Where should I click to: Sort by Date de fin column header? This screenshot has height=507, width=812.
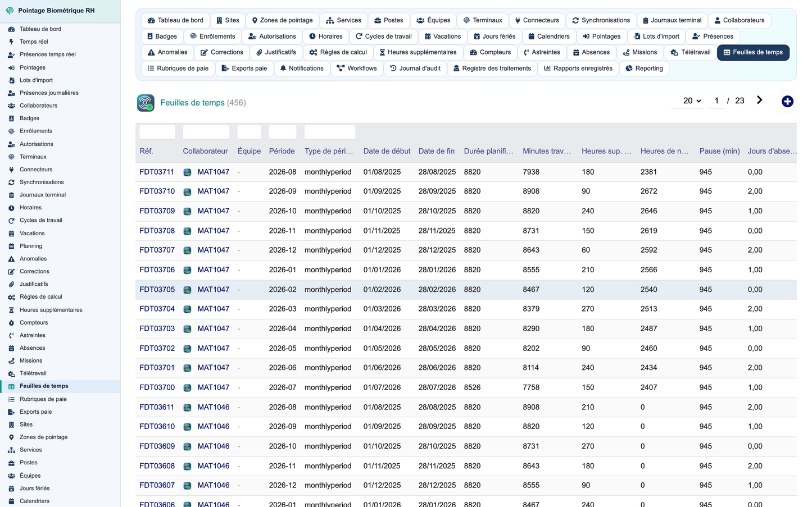(436, 151)
